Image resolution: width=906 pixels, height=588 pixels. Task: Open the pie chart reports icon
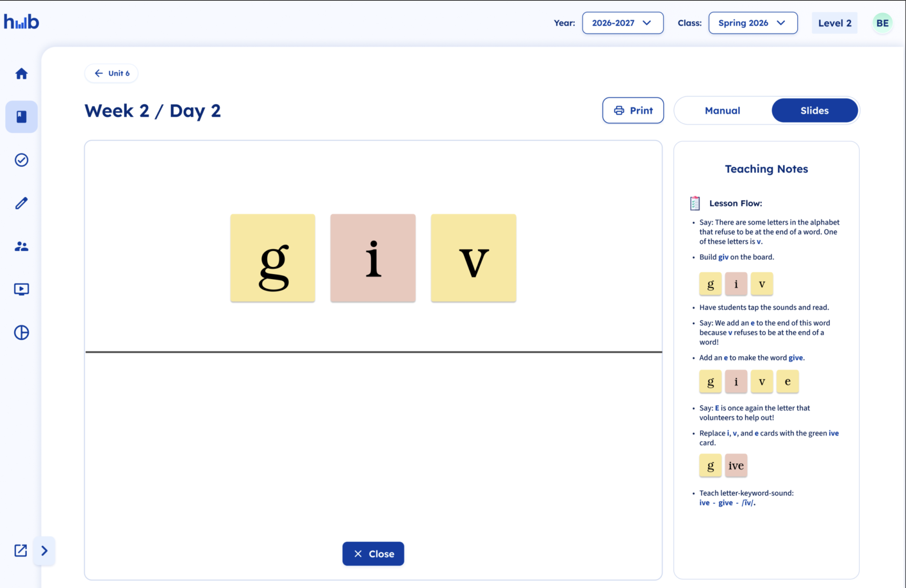(x=21, y=332)
